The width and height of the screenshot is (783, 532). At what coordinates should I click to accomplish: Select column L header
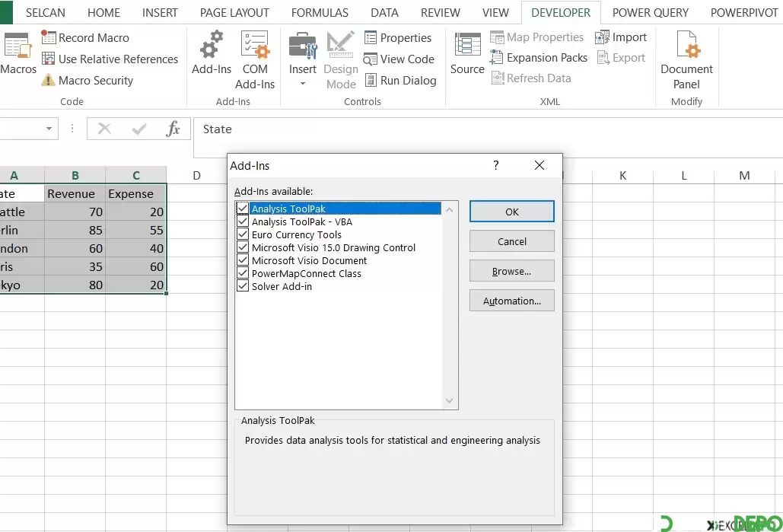(x=683, y=175)
